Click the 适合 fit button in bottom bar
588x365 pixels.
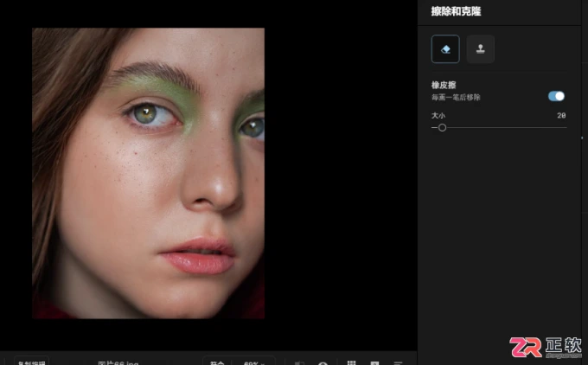point(217,362)
